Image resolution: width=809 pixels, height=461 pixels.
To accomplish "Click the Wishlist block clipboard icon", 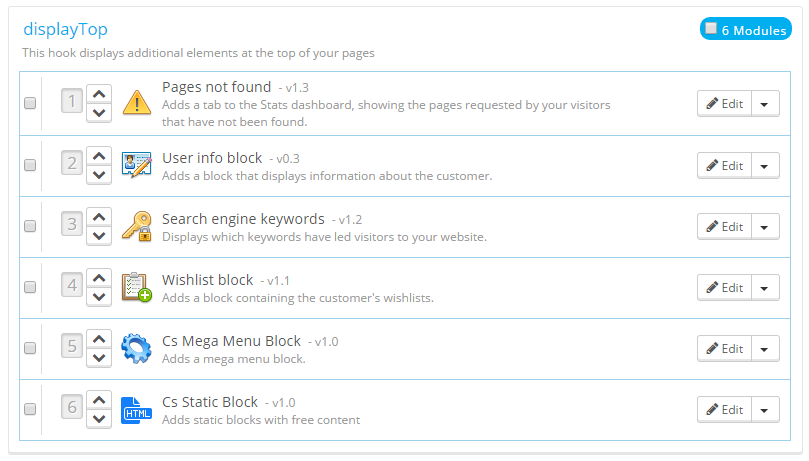I will [136, 287].
